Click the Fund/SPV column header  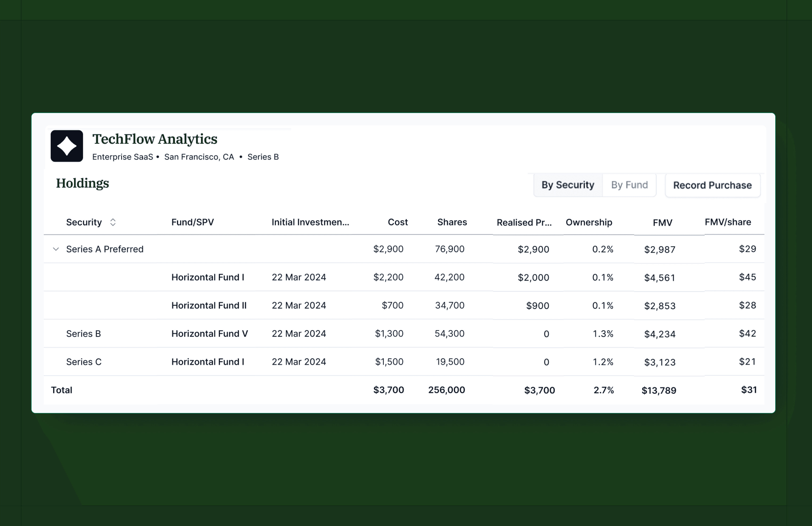click(192, 223)
